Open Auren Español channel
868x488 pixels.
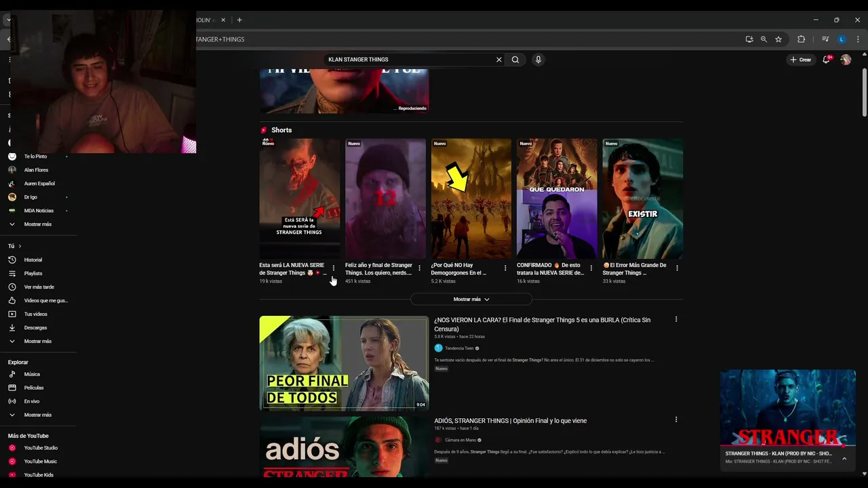click(39, 184)
